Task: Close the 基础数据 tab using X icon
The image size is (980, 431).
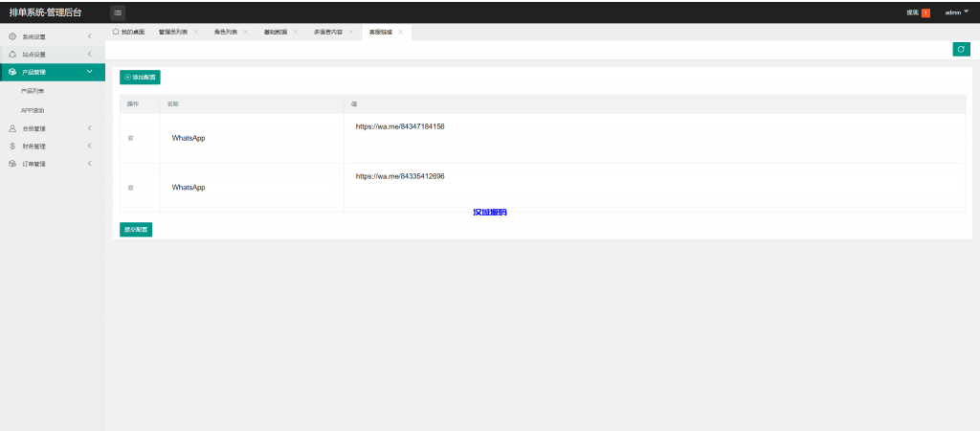Action: coord(296,32)
